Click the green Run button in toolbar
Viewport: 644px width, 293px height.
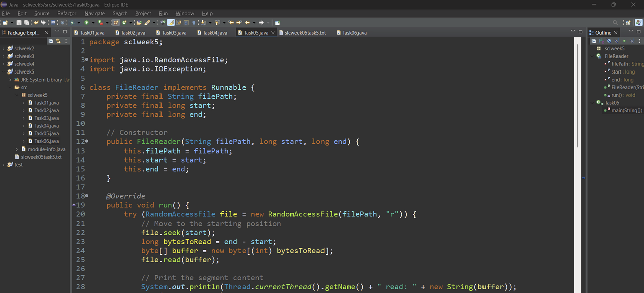tap(86, 22)
